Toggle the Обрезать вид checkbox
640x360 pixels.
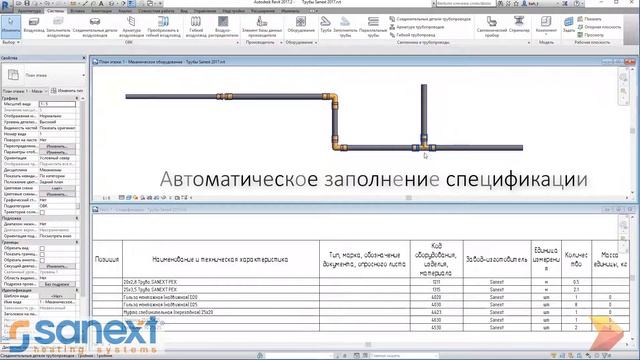42,248
